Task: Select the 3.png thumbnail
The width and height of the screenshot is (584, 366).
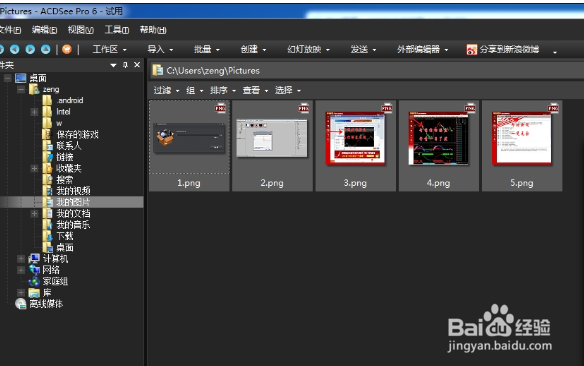Action: click(x=356, y=146)
